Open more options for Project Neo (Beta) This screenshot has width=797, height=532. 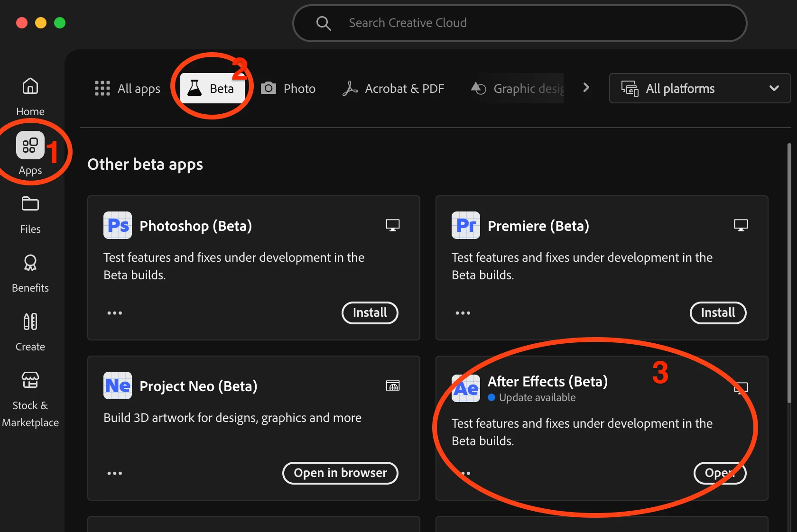[x=115, y=473]
